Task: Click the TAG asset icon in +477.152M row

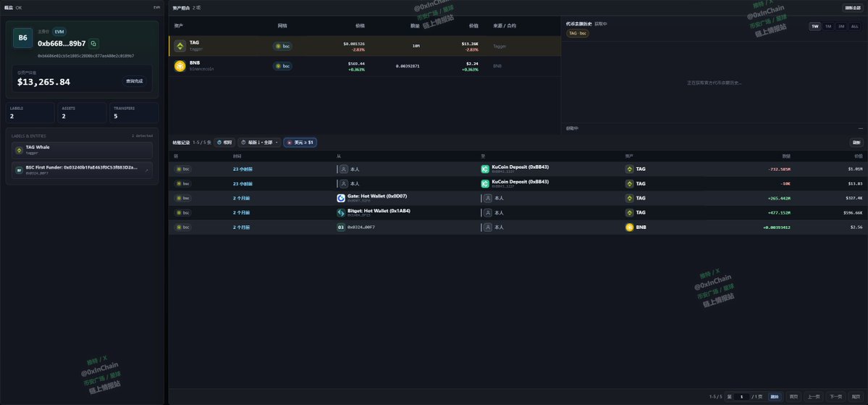Action: [629, 213]
